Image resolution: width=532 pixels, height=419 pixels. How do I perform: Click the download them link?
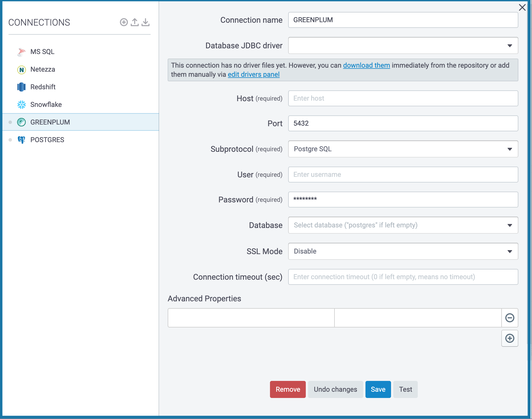[x=366, y=65]
